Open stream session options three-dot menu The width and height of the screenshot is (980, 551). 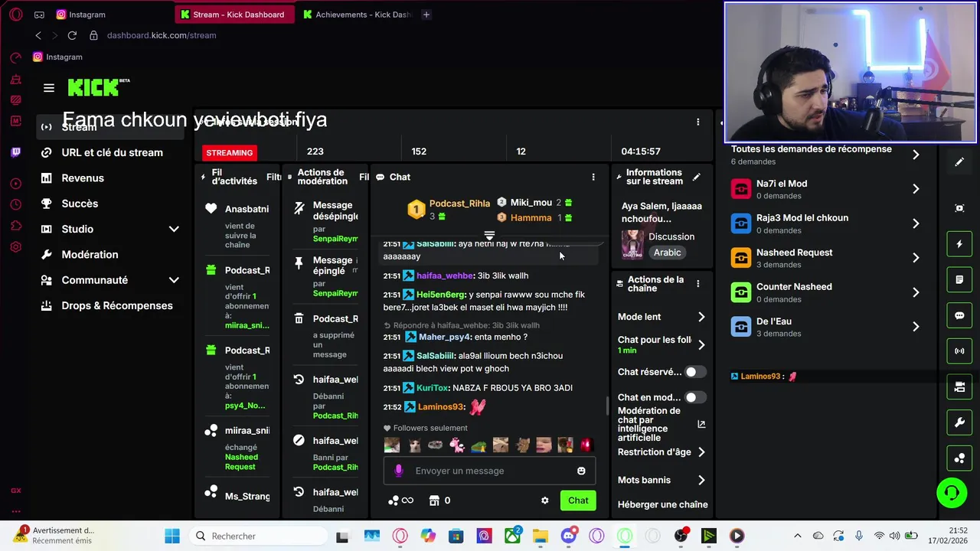coord(697,122)
